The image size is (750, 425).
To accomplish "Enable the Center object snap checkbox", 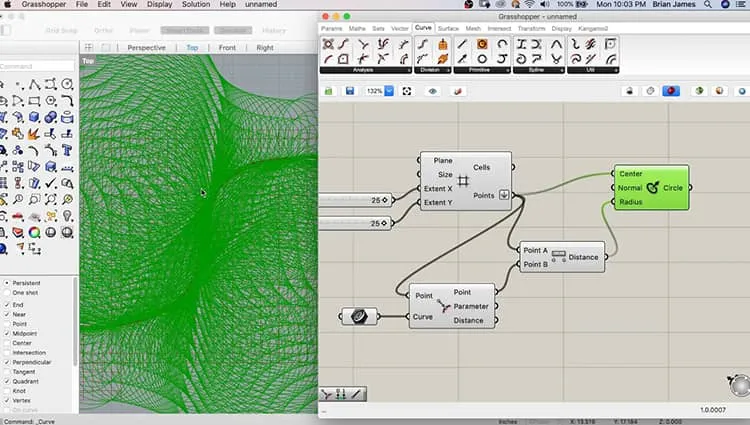I will pos(7,343).
